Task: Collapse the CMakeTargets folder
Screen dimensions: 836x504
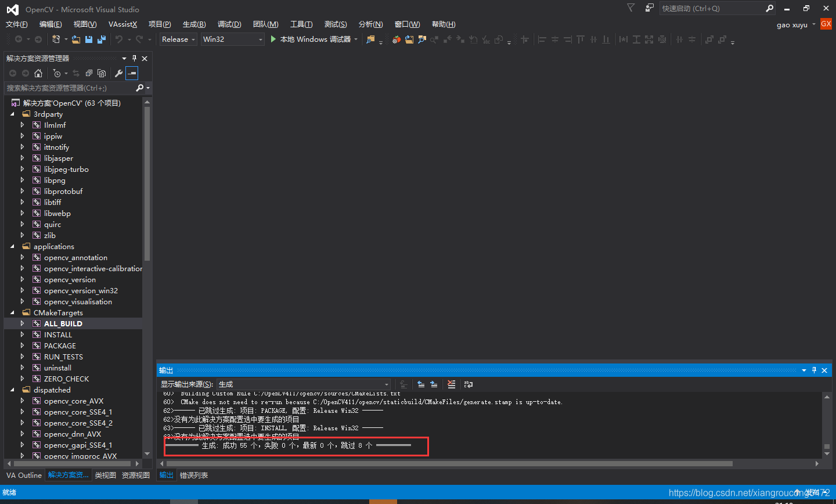Action: tap(13, 313)
